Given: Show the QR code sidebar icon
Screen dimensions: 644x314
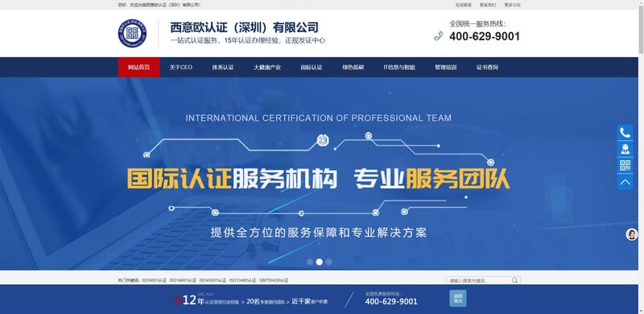Looking at the screenshot, I should [x=625, y=166].
